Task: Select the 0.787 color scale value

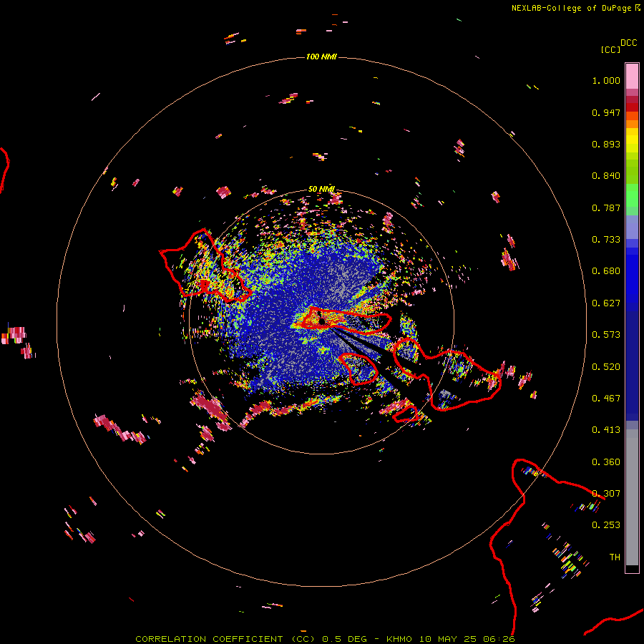Action: click(x=606, y=208)
